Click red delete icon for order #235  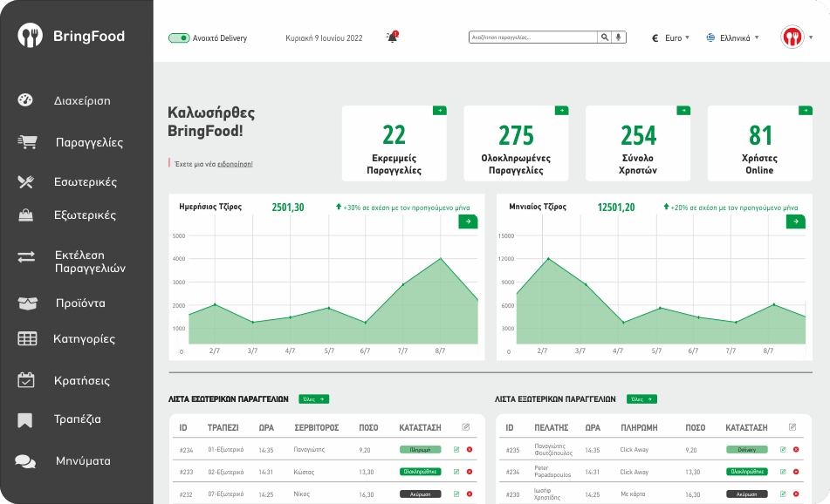(796, 449)
